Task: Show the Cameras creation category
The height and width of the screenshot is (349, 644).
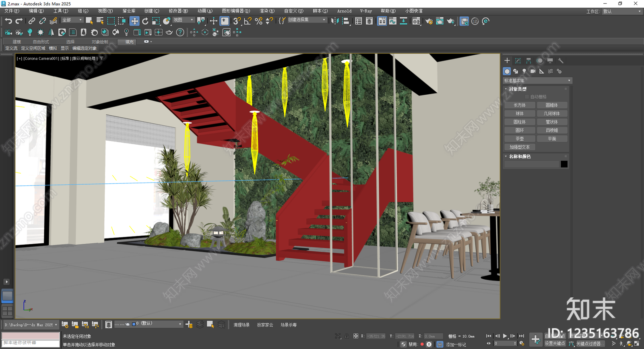Action: coord(533,71)
